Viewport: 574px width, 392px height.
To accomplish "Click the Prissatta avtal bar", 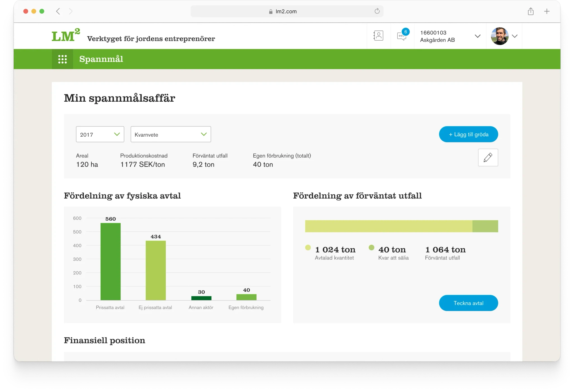I will point(110,262).
